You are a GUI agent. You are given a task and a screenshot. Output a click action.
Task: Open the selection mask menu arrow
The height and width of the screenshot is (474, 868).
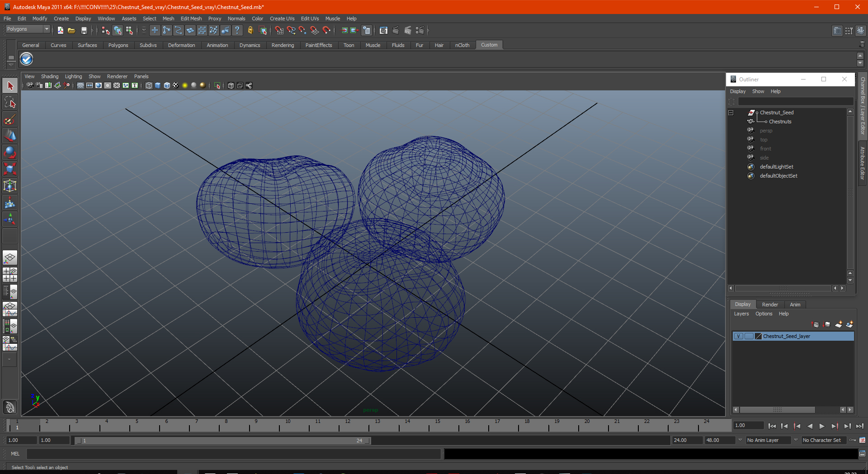(x=144, y=30)
